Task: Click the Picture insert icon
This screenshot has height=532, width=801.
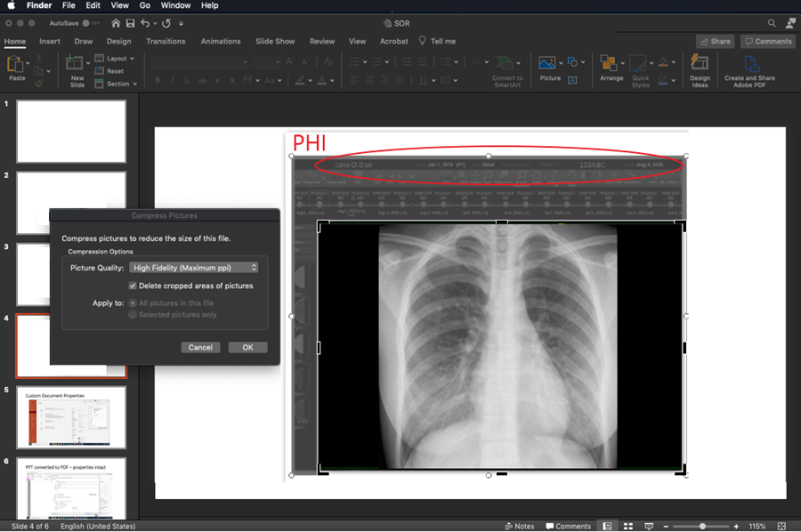Action: click(548, 64)
